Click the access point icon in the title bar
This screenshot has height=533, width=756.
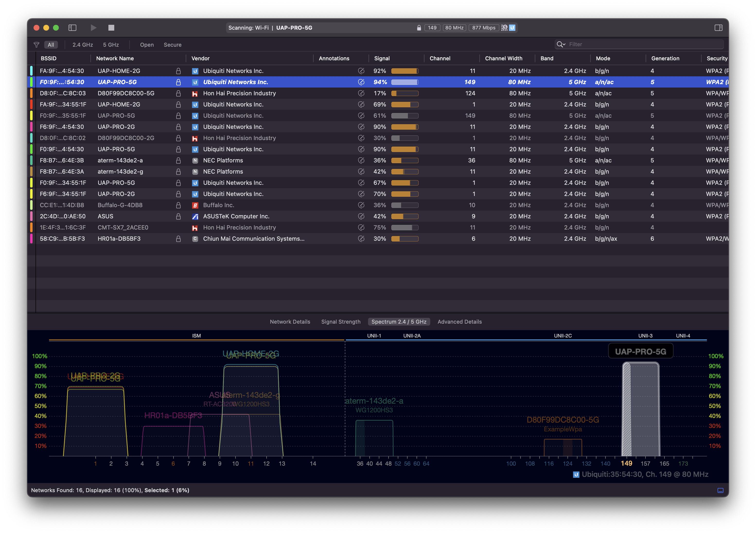point(504,28)
